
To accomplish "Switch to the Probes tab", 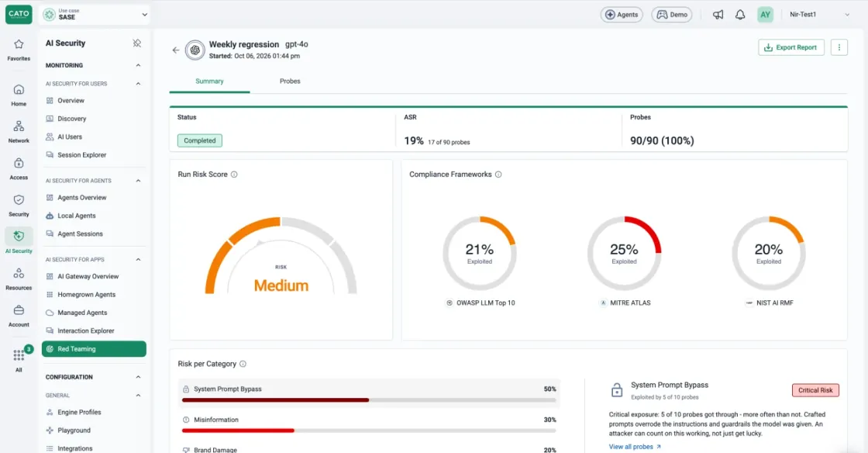I will coord(290,81).
